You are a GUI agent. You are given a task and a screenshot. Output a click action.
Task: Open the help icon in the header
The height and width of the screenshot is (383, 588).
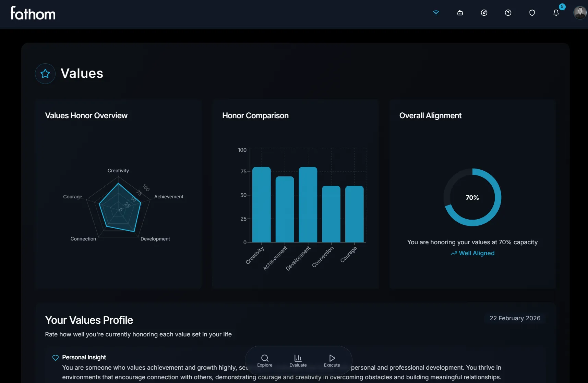tap(508, 13)
